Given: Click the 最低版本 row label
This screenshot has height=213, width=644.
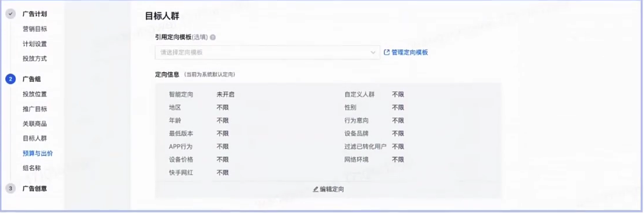Looking at the screenshot, I should [181, 134].
